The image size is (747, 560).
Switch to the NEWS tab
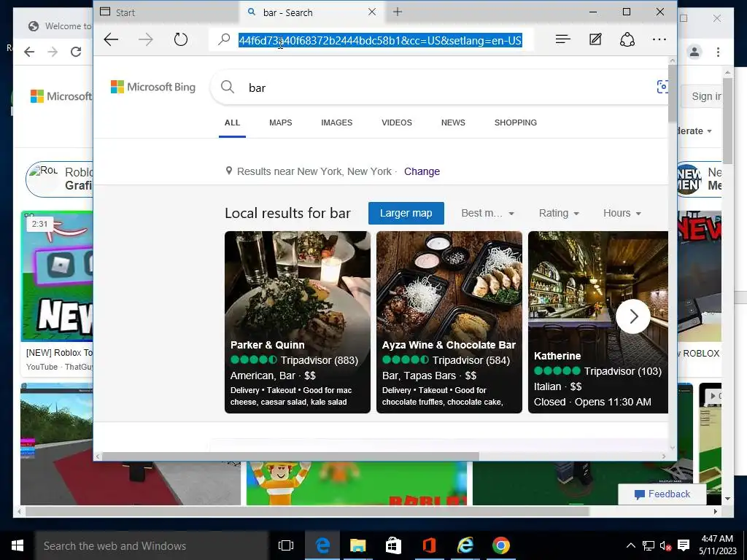(453, 122)
